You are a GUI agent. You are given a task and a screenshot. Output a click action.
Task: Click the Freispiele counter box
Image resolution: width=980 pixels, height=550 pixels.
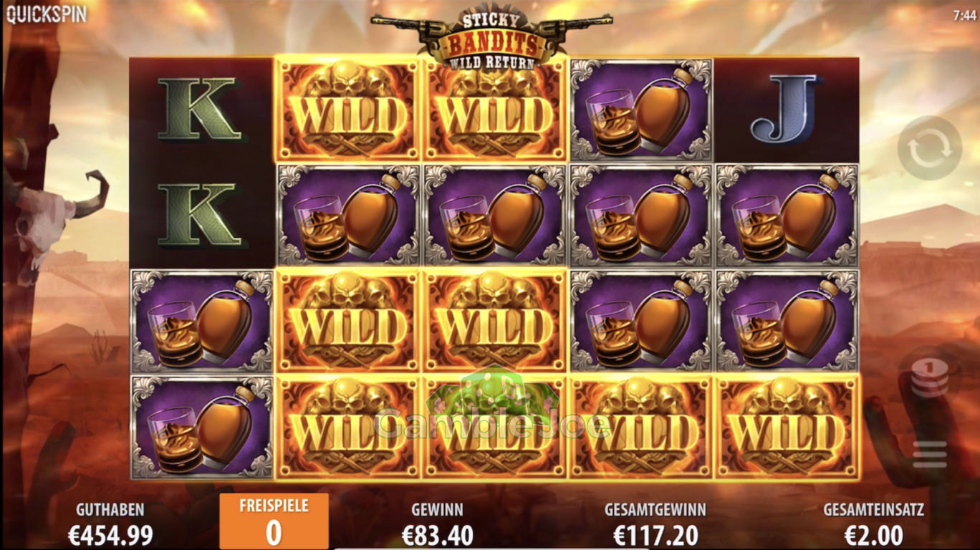point(274,521)
